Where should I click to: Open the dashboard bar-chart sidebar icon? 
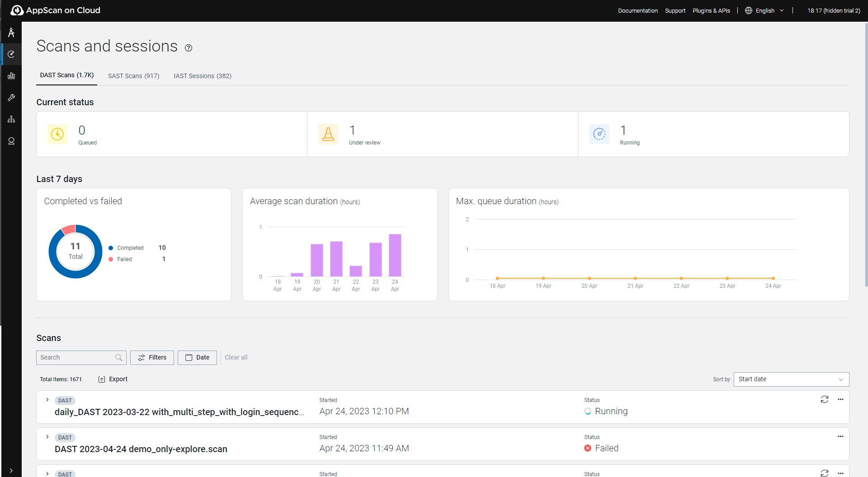click(x=11, y=76)
